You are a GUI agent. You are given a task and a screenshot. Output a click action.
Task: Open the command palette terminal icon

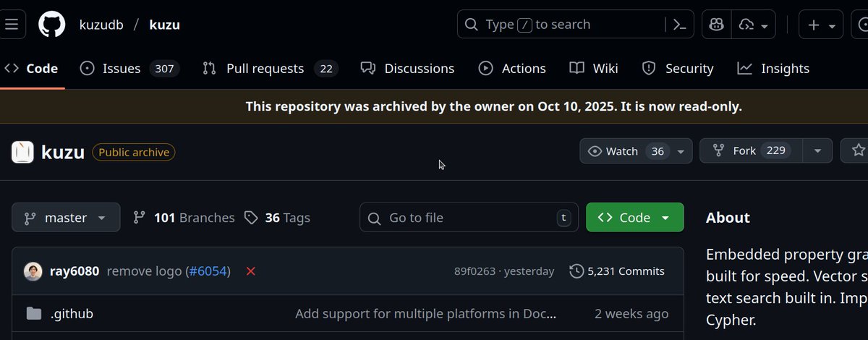(x=679, y=25)
